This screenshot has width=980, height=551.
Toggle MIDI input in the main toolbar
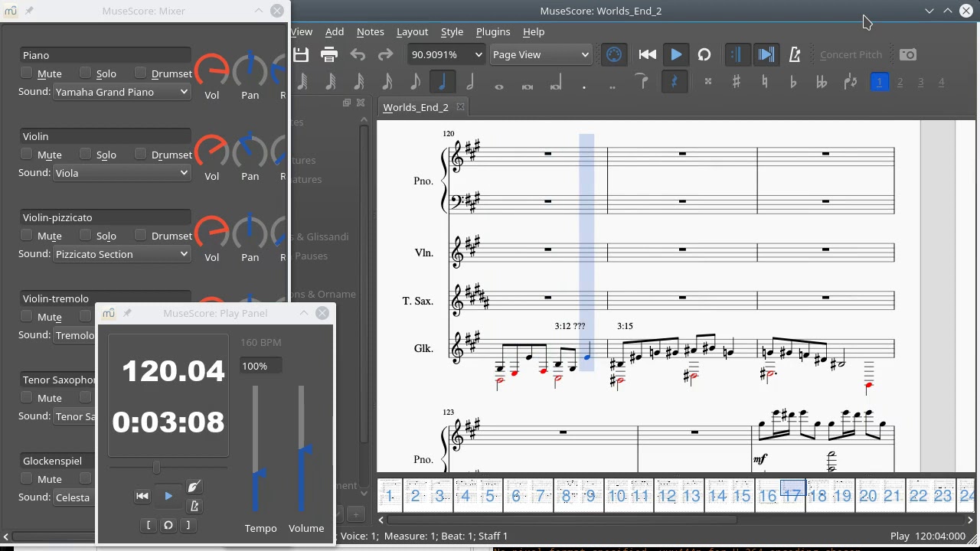coord(614,54)
